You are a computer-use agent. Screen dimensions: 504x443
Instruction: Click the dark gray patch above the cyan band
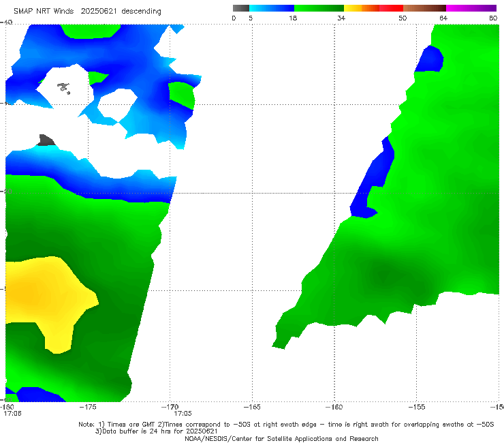pos(46,140)
